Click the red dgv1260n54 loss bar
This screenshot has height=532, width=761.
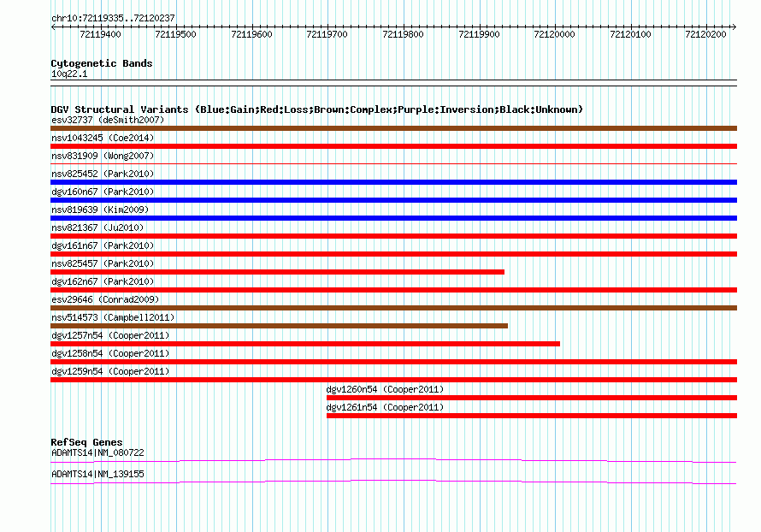pyautogui.click(x=532, y=398)
